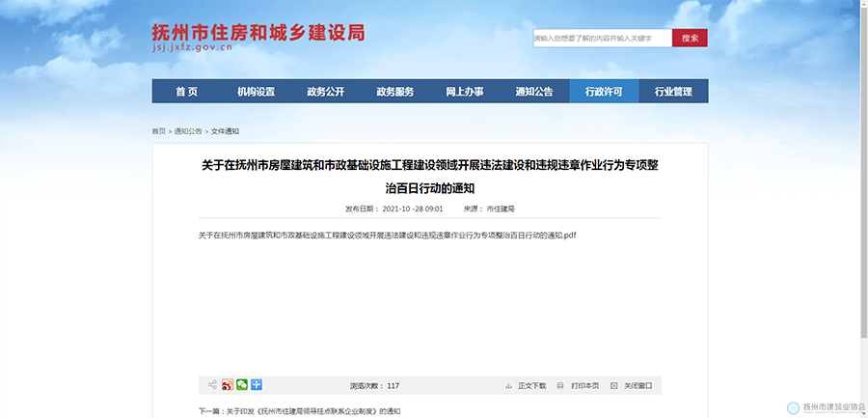Viewport: 868px width, 418px height.
Task: Share the article to Weibo
Action: pos(228,385)
